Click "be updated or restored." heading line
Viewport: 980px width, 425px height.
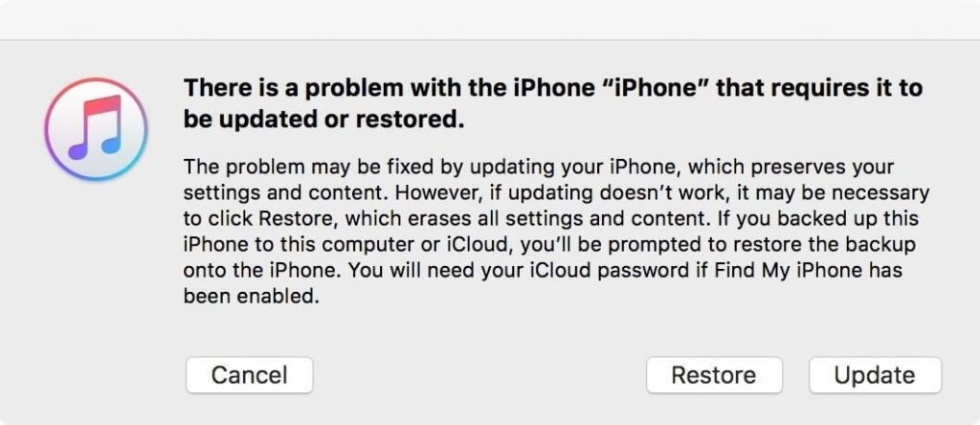tap(323, 121)
